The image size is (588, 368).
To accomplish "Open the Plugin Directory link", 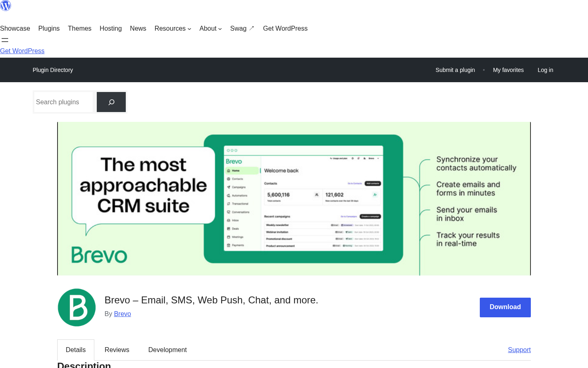I will coord(53,70).
